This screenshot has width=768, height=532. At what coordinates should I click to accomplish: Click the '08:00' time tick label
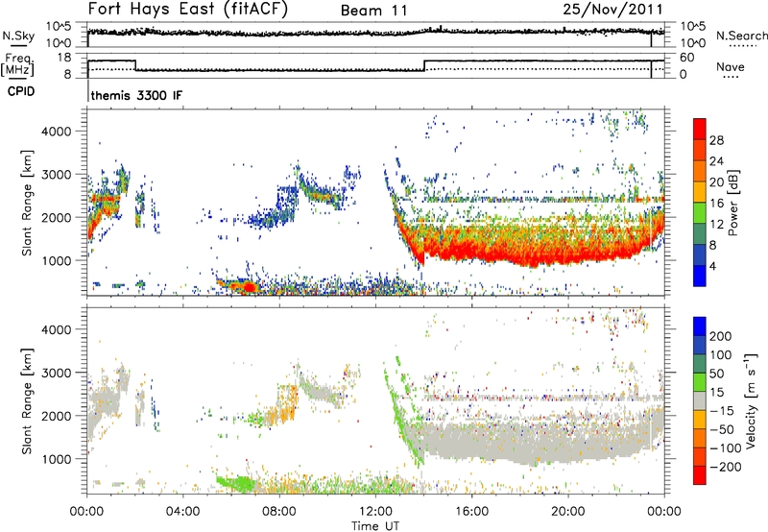(x=279, y=511)
